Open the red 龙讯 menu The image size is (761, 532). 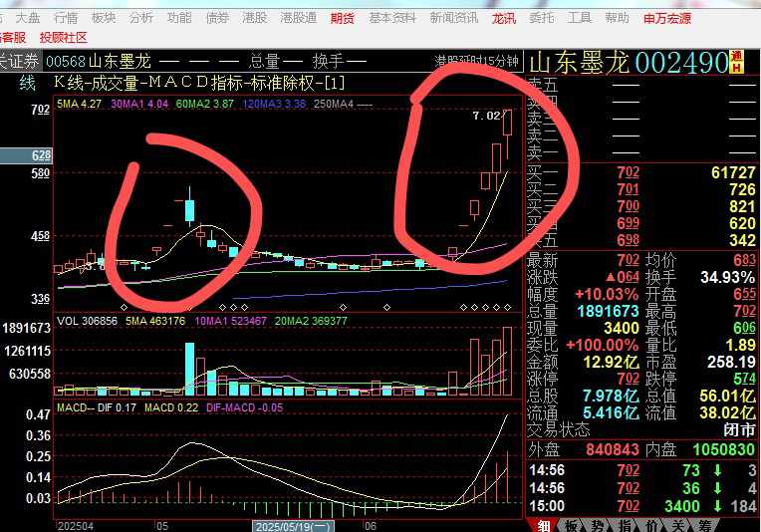click(x=504, y=19)
